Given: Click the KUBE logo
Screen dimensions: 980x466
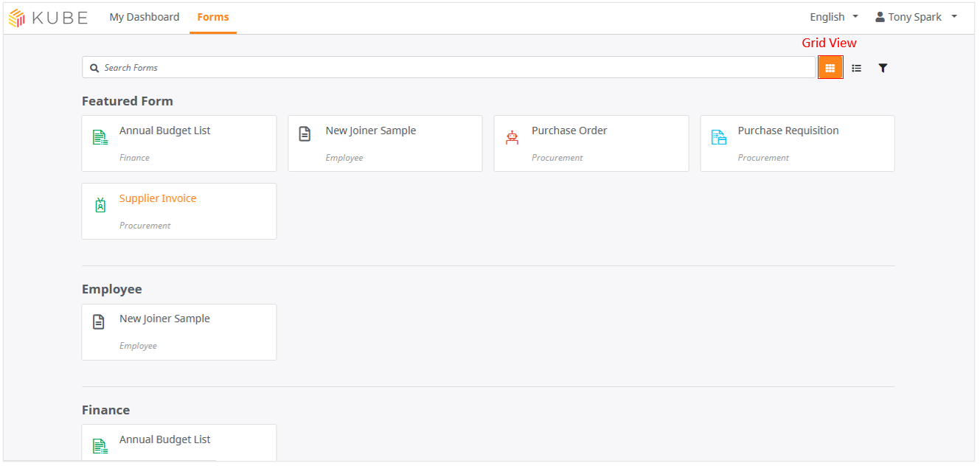Looking at the screenshot, I should pos(48,17).
